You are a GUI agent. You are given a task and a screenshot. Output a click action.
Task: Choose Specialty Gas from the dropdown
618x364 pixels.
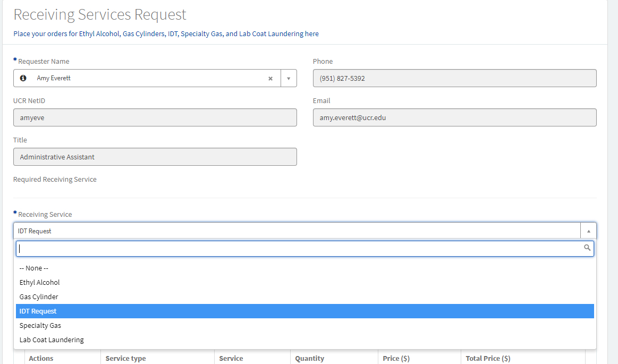click(40, 326)
